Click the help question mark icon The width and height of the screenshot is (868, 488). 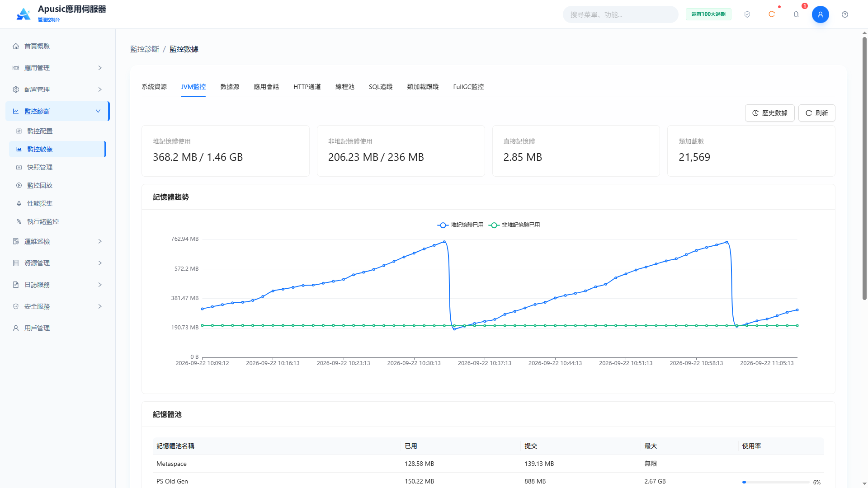pyautogui.click(x=845, y=14)
